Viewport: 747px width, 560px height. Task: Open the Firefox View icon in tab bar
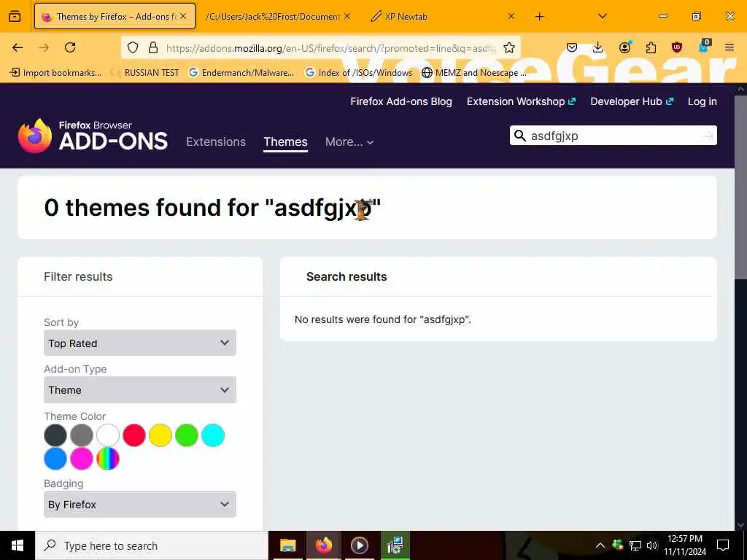coord(15,16)
